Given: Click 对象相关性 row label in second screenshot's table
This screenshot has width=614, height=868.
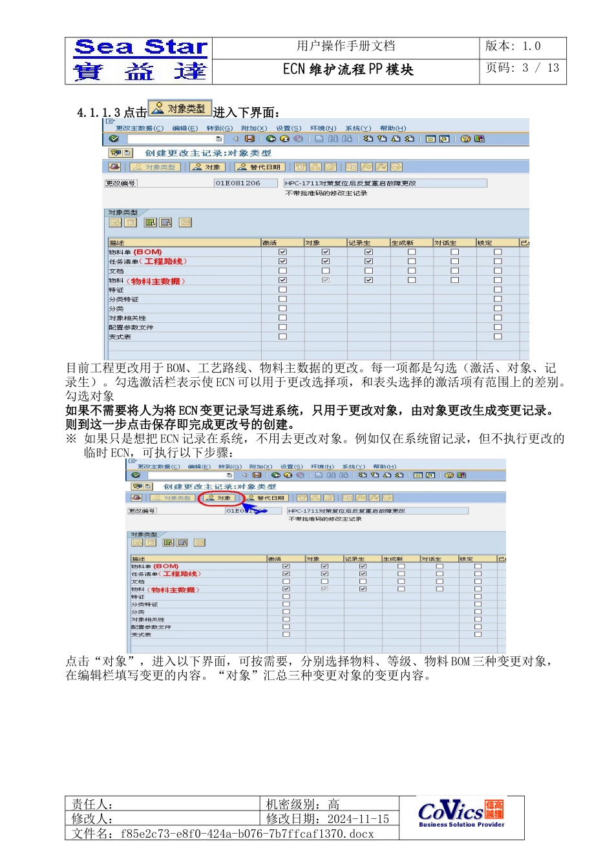Looking at the screenshot, I should pos(148,619).
